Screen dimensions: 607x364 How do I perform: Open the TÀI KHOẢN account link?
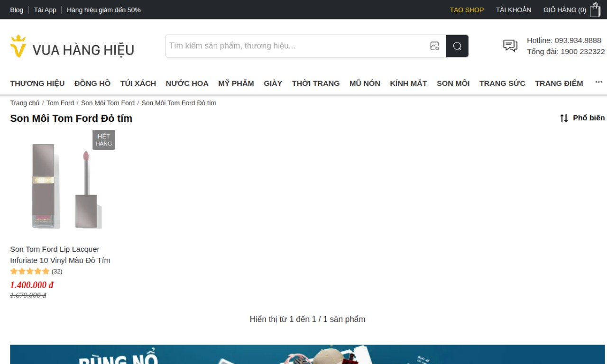coord(514,10)
